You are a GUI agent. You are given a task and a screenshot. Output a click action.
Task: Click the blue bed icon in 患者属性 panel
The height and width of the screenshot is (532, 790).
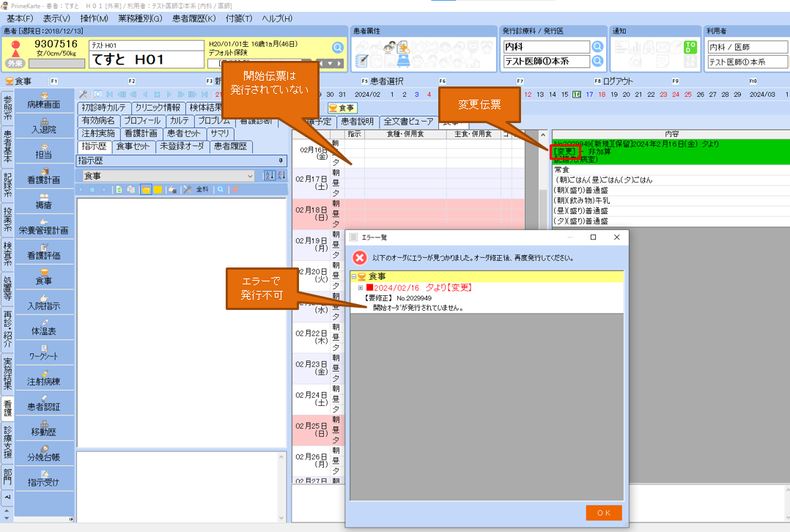click(404, 61)
